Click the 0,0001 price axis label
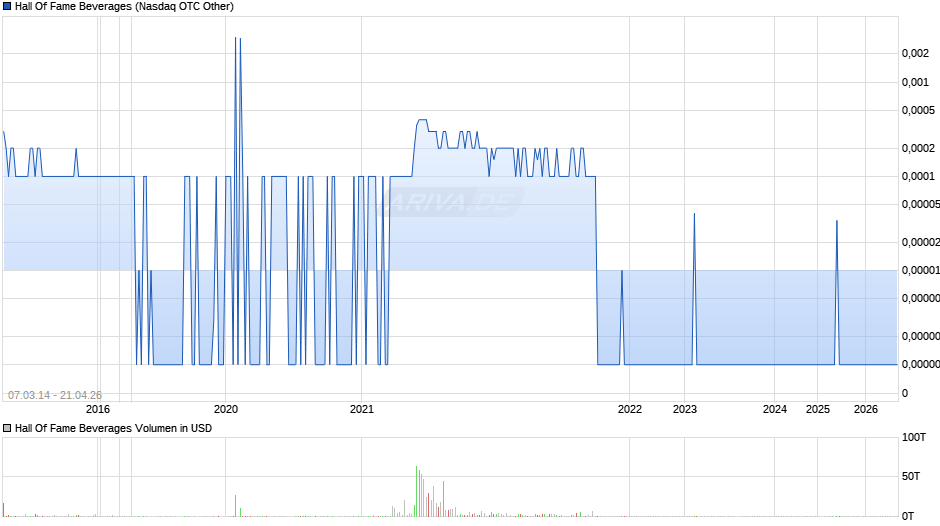The height and width of the screenshot is (526, 940). click(x=918, y=176)
